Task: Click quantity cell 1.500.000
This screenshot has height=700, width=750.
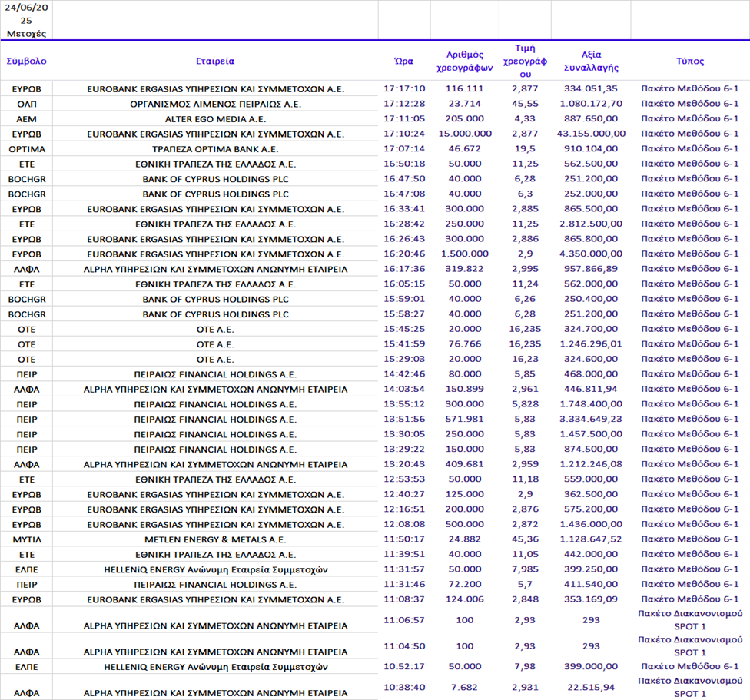Action: 464,254
